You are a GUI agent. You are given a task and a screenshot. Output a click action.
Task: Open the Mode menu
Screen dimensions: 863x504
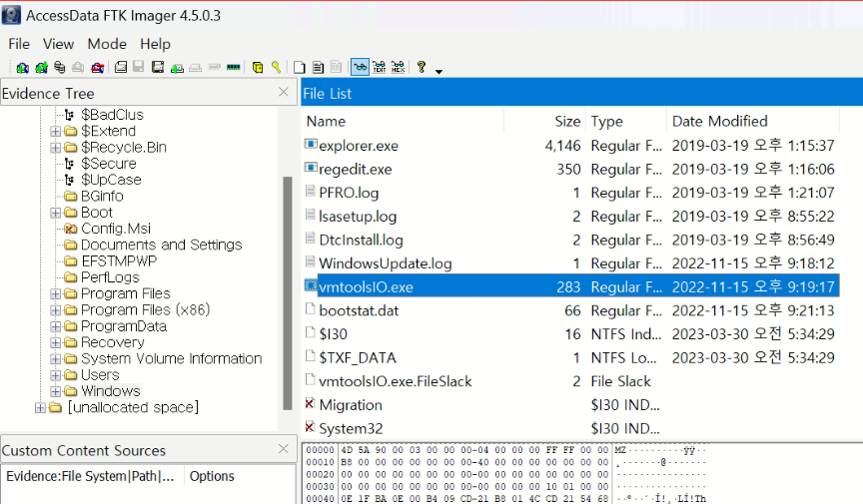click(107, 44)
